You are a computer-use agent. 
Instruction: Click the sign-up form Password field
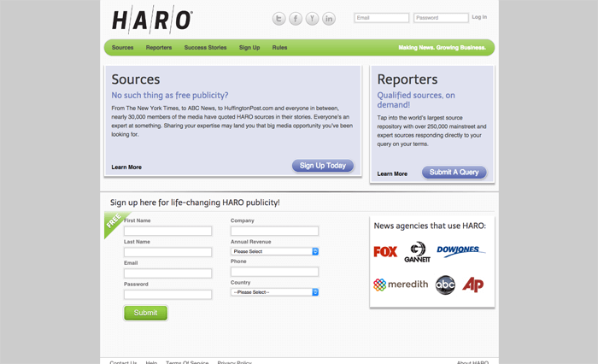(x=167, y=295)
